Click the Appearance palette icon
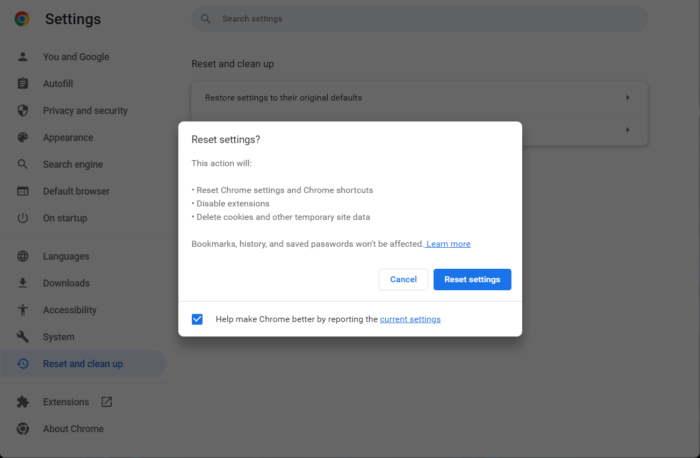The height and width of the screenshot is (458, 700). click(x=23, y=138)
